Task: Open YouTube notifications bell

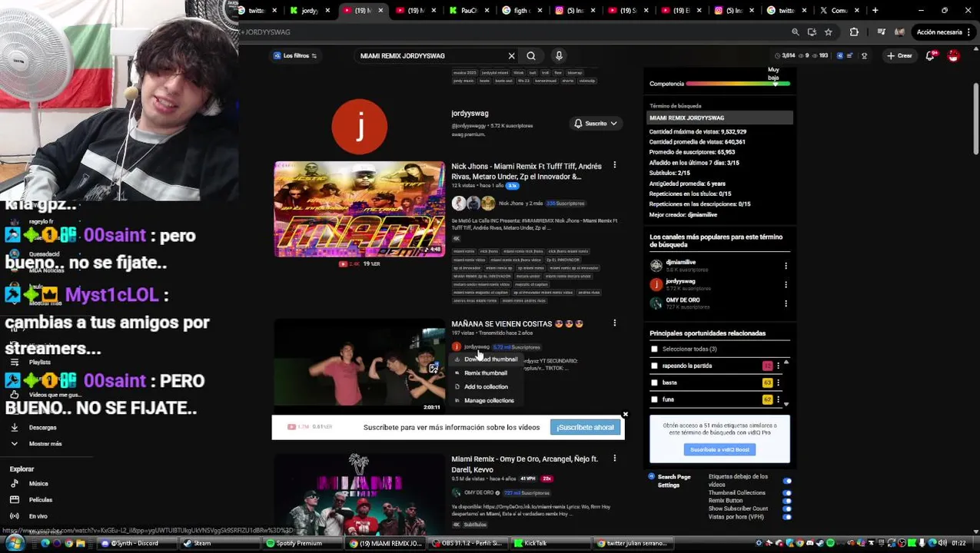Action: coord(930,55)
